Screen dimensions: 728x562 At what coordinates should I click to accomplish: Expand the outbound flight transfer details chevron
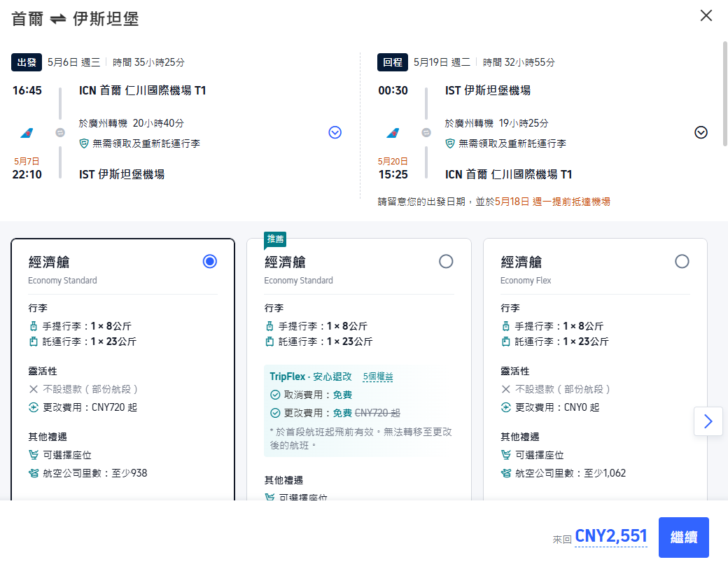click(x=335, y=132)
